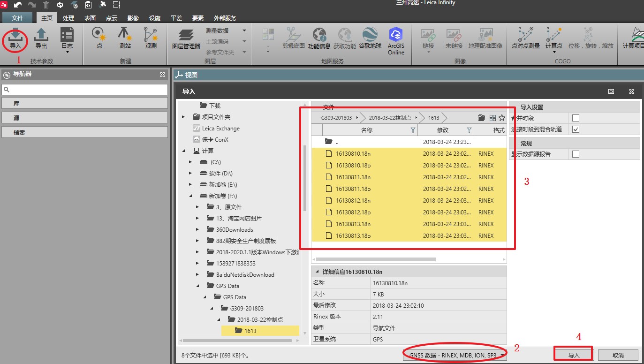Select file 16130813.18n
The width and height of the screenshot is (644, 364).
pos(409,224)
